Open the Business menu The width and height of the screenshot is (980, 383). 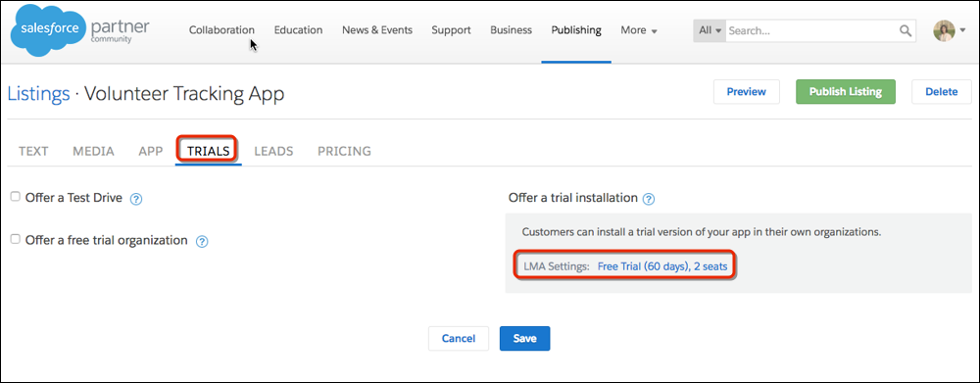(512, 30)
